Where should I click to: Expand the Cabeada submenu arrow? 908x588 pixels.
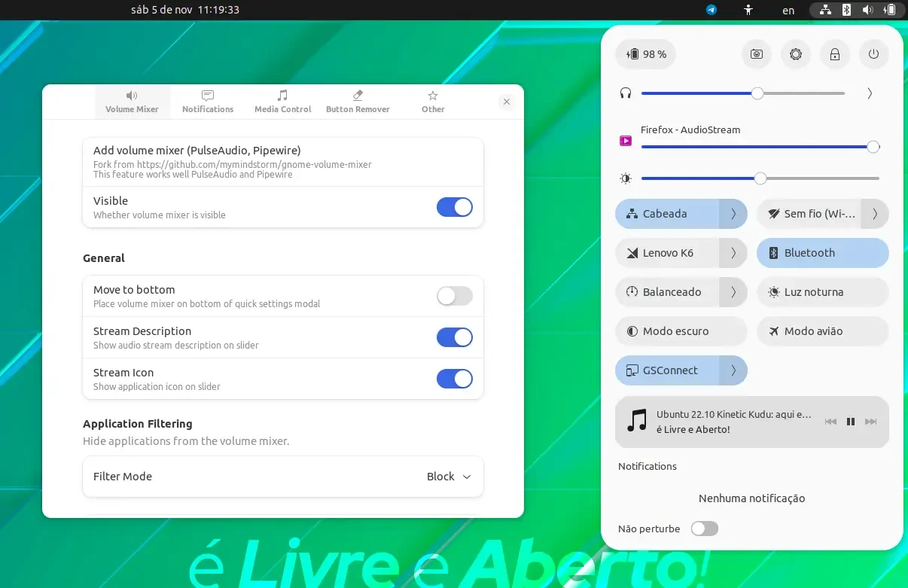click(733, 214)
